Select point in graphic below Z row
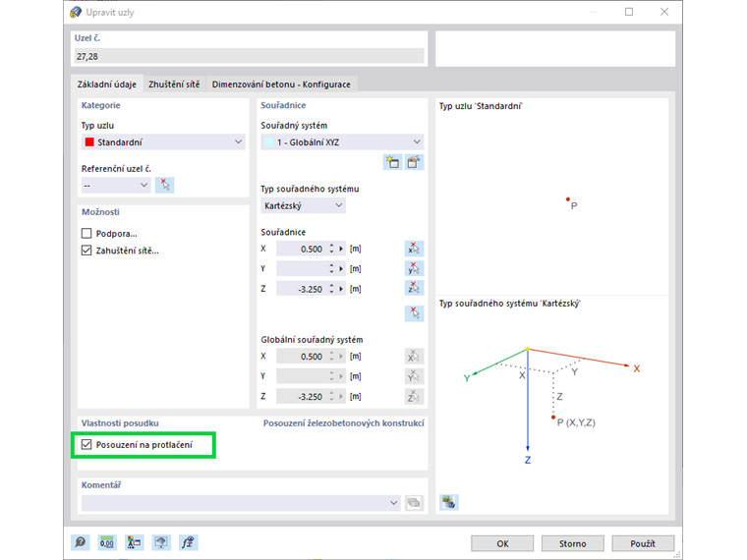Viewport: 747px width, 560px height. click(414, 313)
